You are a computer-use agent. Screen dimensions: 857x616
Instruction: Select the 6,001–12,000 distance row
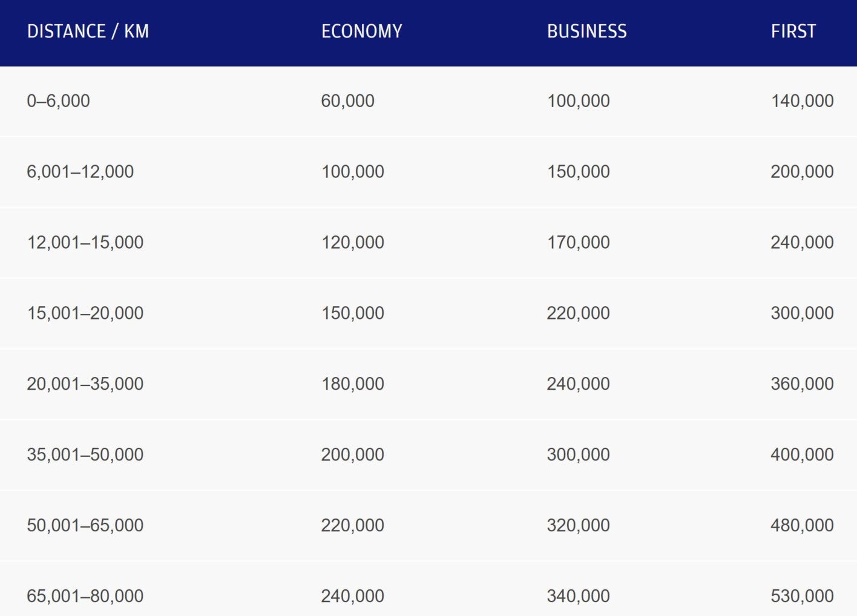point(428,172)
